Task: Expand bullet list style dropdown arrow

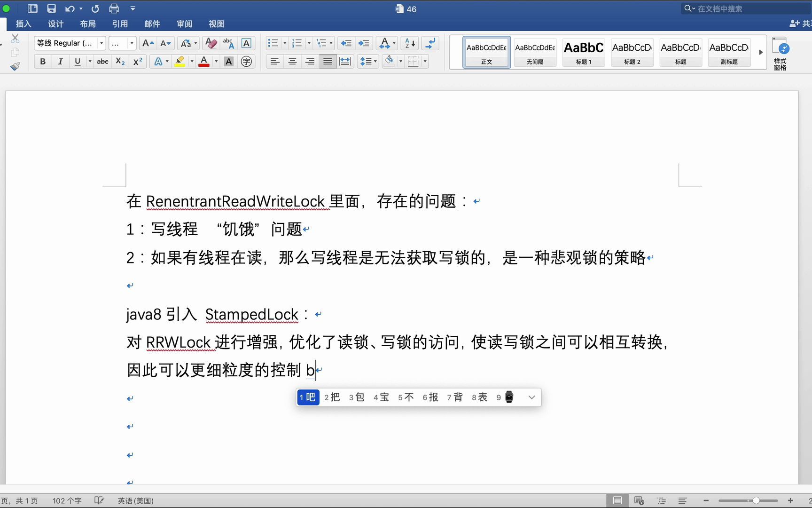Action: coord(285,43)
